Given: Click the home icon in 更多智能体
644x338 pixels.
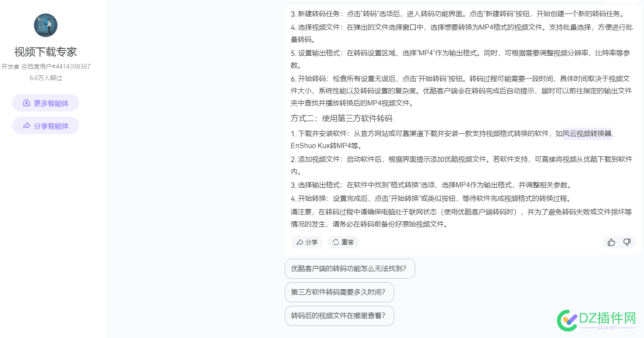Looking at the screenshot, I should pyautogui.click(x=27, y=103).
